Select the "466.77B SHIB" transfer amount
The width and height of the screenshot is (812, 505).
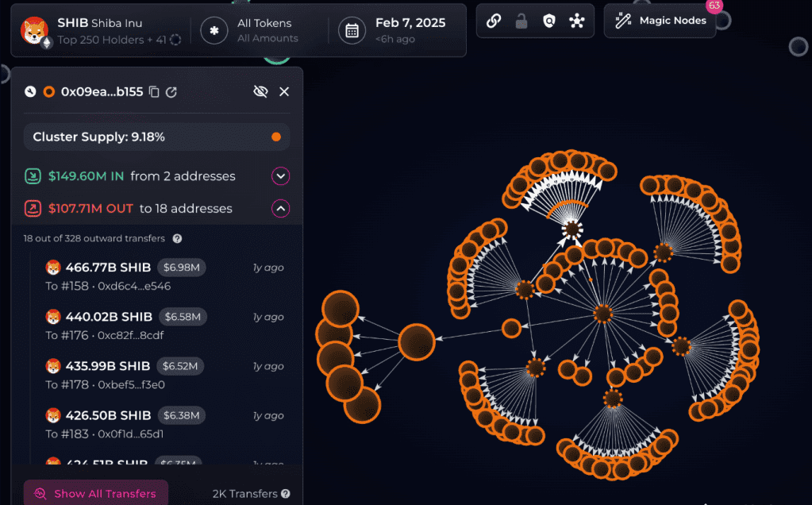(108, 268)
